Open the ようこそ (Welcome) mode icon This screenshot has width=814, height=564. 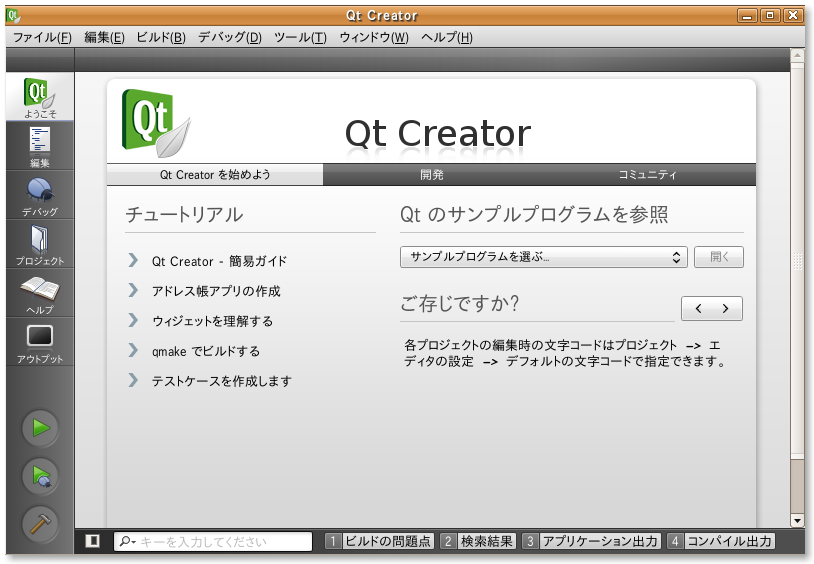click(39, 97)
